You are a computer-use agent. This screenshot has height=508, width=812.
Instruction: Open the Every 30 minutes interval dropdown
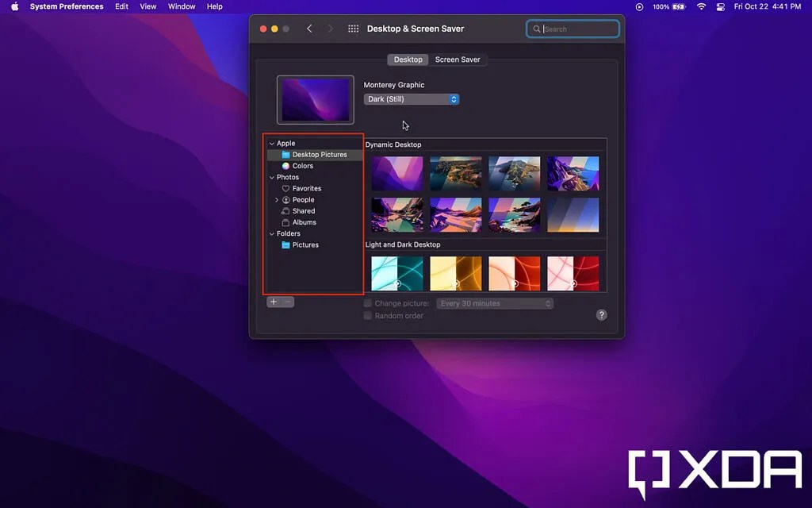494,302
